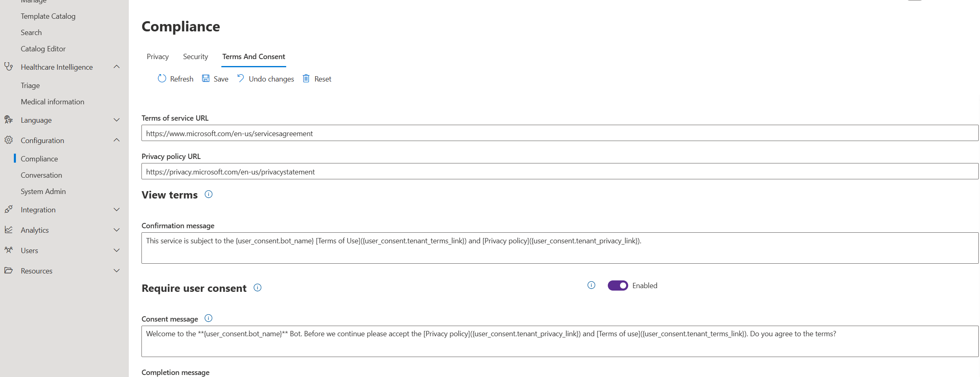This screenshot has width=980, height=377.
Task: Click the Users sidebar icon
Action: tap(8, 250)
